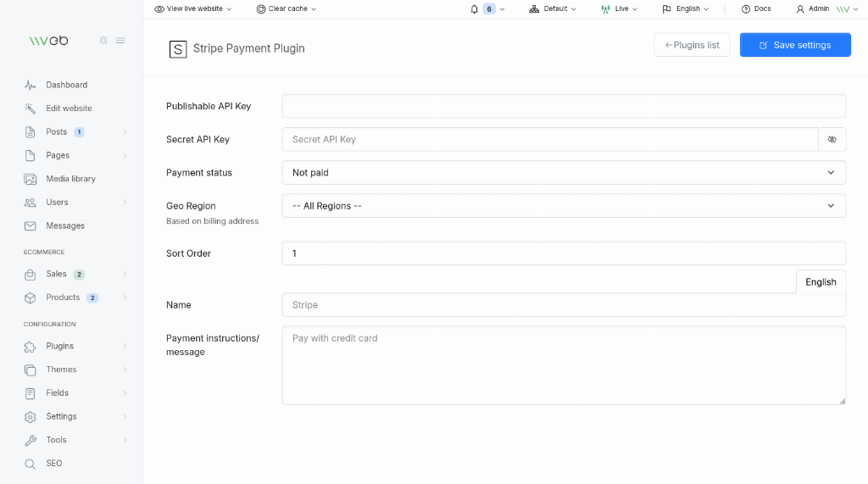This screenshot has height=484, width=868.
Task: Click the Save settings button
Action: 795,45
